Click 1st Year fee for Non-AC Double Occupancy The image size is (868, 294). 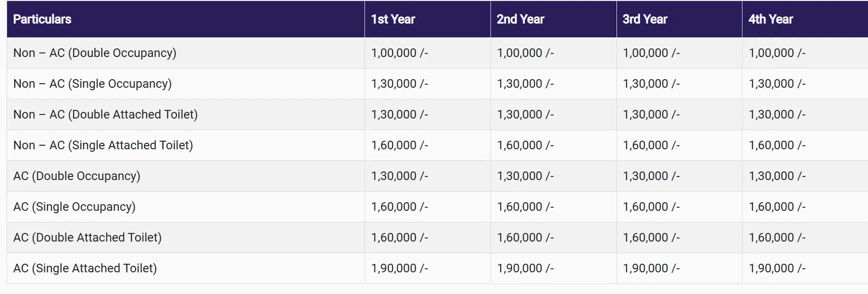click(400, 53)
